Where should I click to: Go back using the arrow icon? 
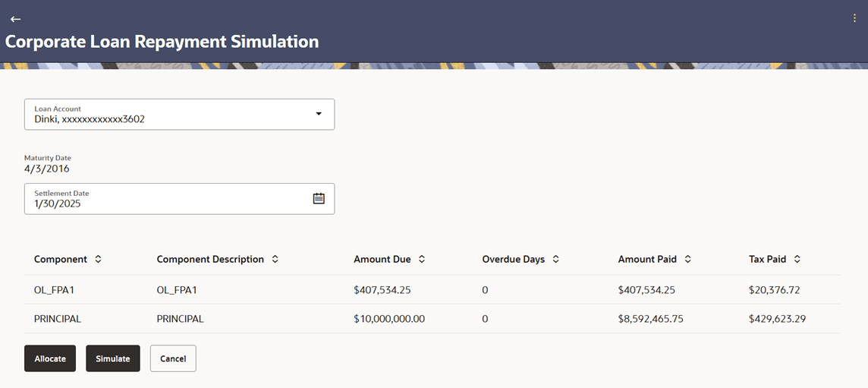[15, 19]
